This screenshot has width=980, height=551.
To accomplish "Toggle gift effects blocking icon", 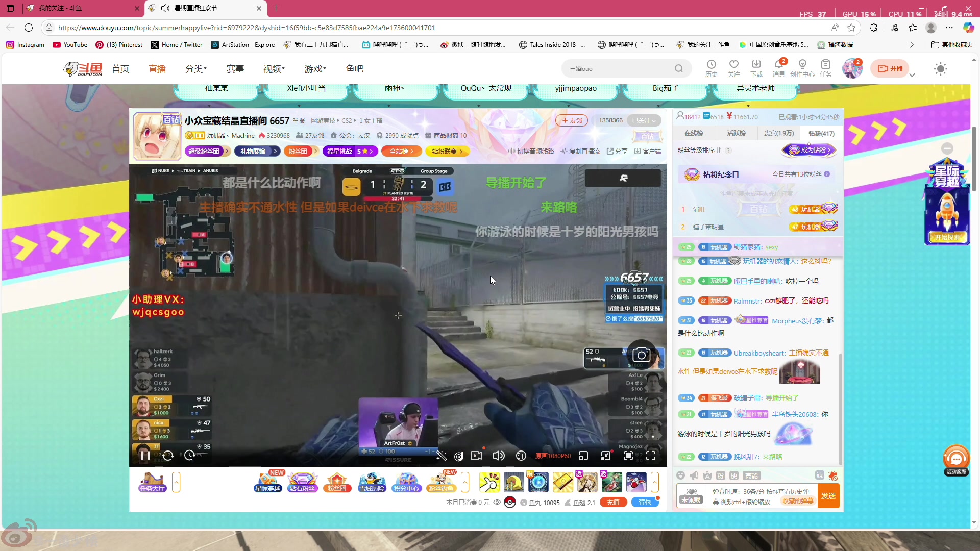I will click(833, 475).
